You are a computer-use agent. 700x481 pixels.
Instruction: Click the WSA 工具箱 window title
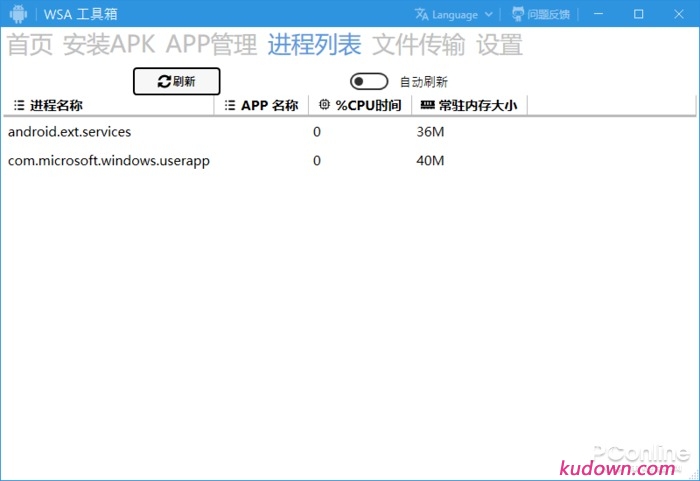pyautogui.click(x=81, y=14)
